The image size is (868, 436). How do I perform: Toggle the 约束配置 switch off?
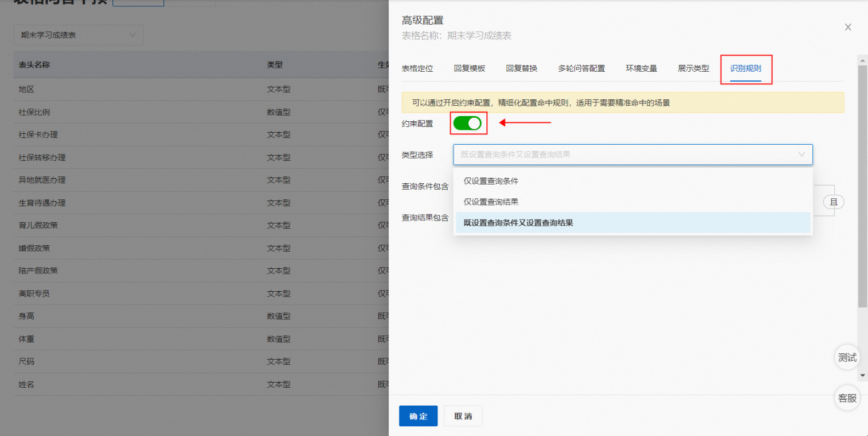(x=467, y=123)
